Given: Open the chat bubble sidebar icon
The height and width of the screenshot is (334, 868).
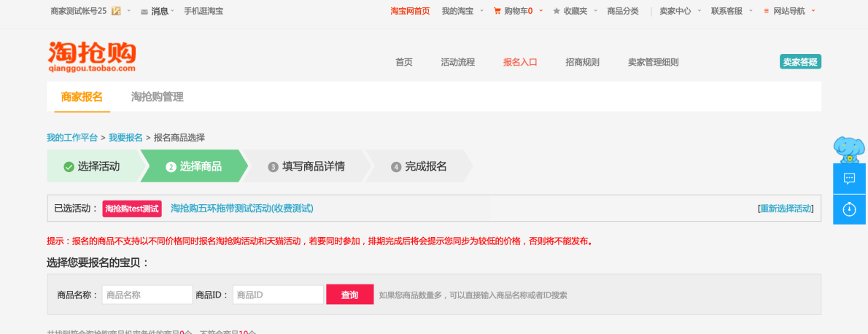Looking at the screenshot, I should point(849,179).
